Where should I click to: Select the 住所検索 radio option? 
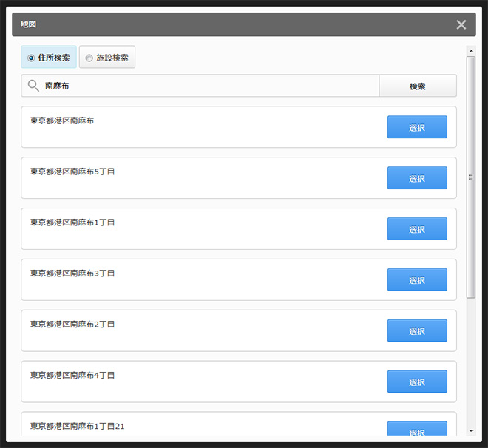coord(49,58)
